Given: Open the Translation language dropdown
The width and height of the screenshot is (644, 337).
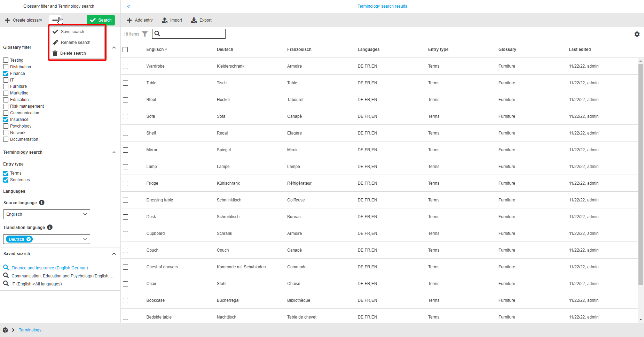Looking at the screenshot, I should coord(47,239).
